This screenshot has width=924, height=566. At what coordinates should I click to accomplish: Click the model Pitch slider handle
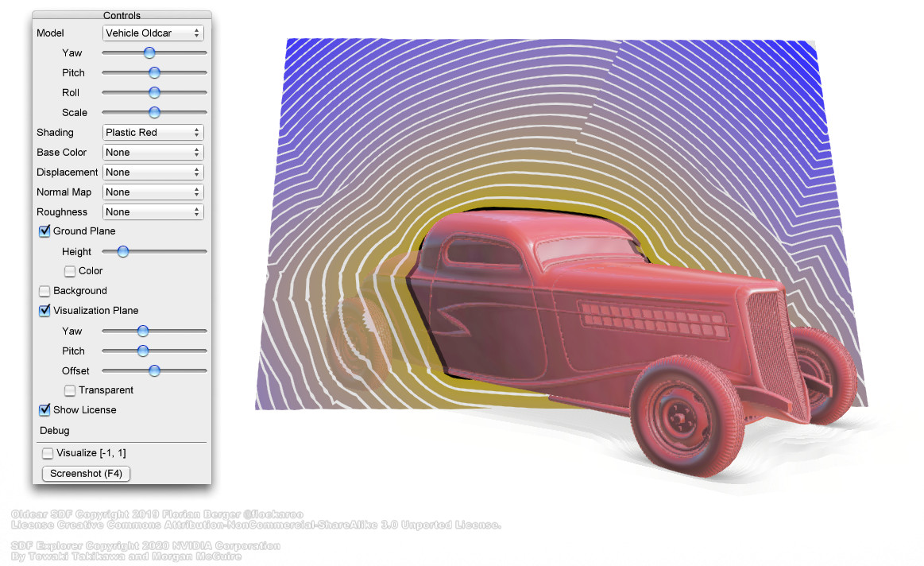pos(154,72)
